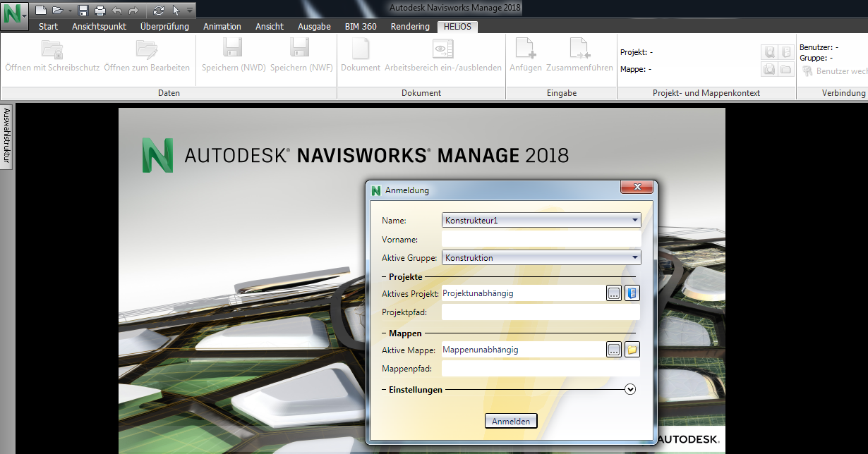Click the Projekt: - label in the ribbon
Viewport: 868px width, 454px height.
(x=637, y=52)
